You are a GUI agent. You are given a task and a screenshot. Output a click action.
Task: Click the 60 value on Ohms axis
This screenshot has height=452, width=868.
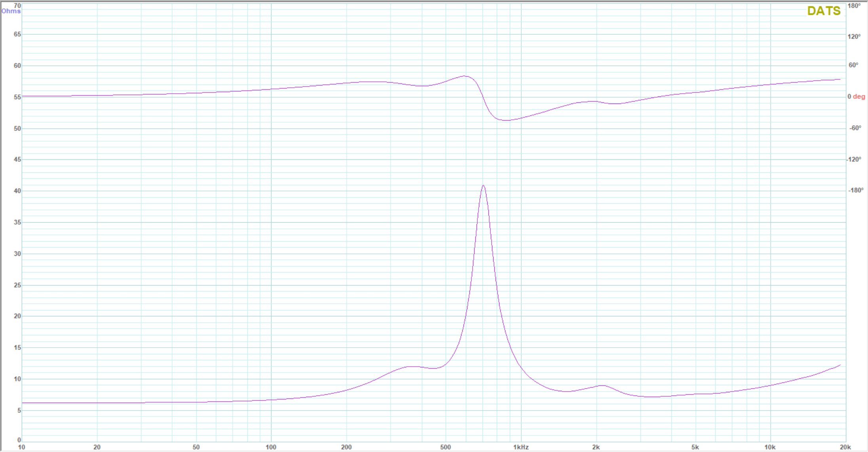click(x=17, y=66)
